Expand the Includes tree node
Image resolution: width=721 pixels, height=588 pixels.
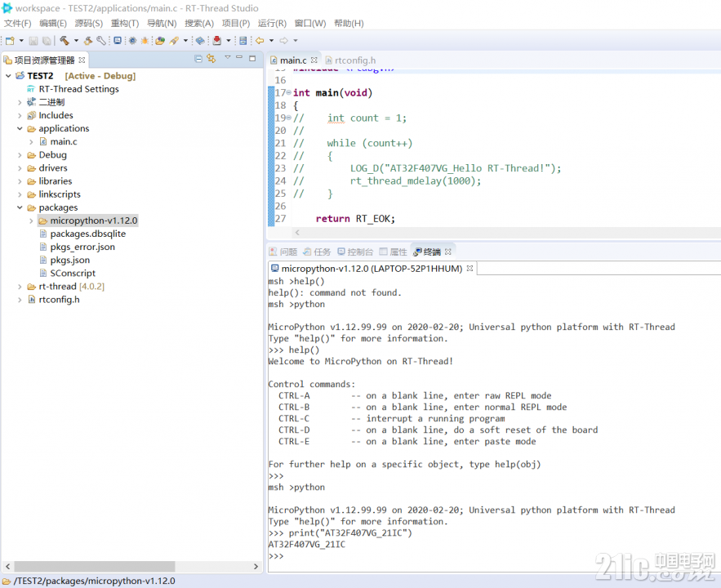[20, 115]
